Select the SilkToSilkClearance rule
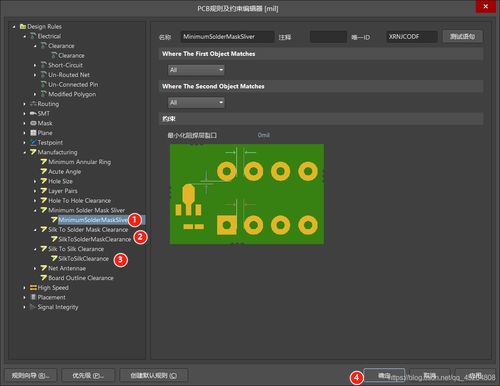500x386 pixels. (84, 259)
